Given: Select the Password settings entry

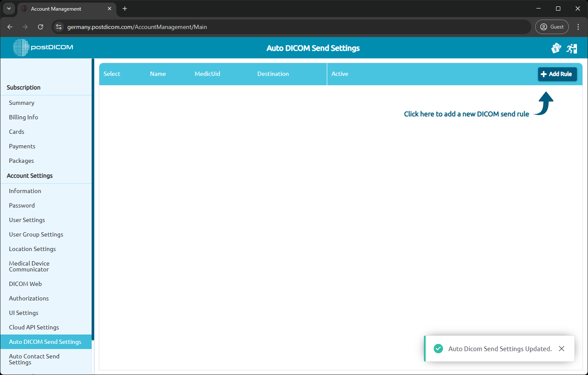Looking at the screenshot, I should pos(22,205).
